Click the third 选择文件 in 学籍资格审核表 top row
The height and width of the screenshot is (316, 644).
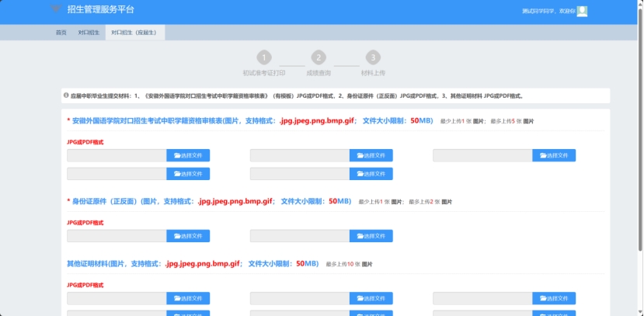tap(554, 155)
